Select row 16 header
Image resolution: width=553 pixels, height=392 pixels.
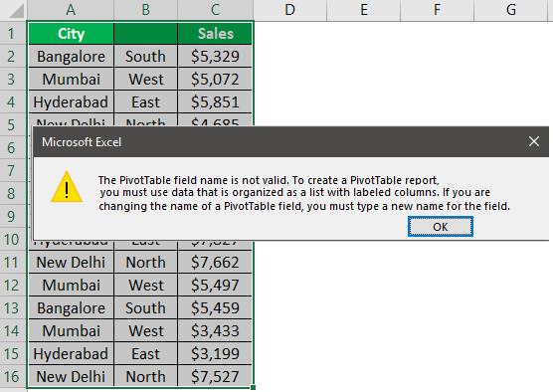point(13,377)
